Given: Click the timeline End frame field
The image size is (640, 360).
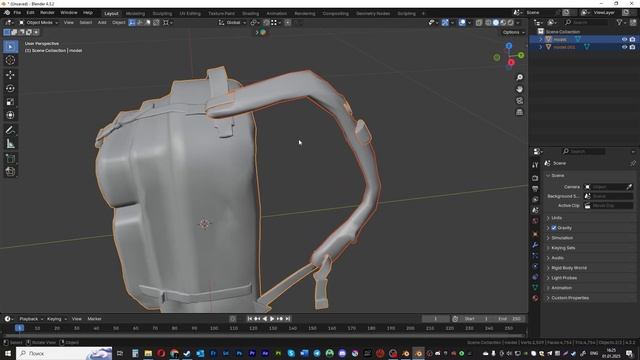Looking at the screenshot, I should [x=510, y=319].
